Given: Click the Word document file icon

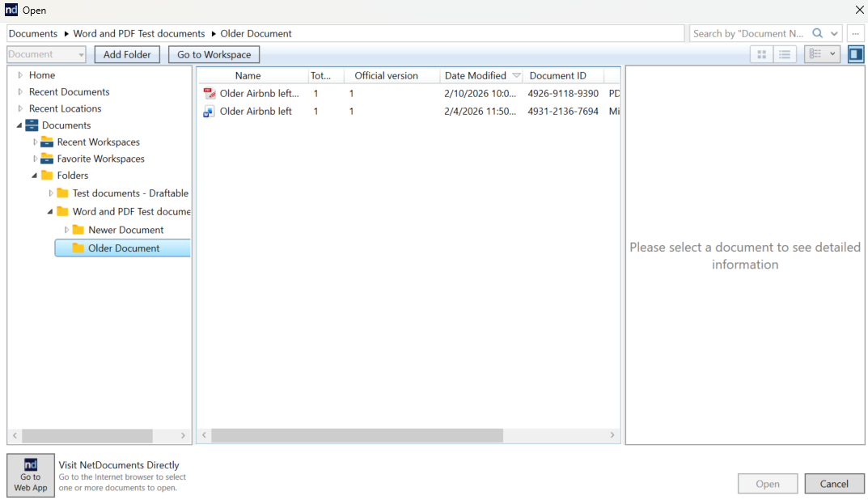Looking at the screenshot, I should [x=210, y=112].
